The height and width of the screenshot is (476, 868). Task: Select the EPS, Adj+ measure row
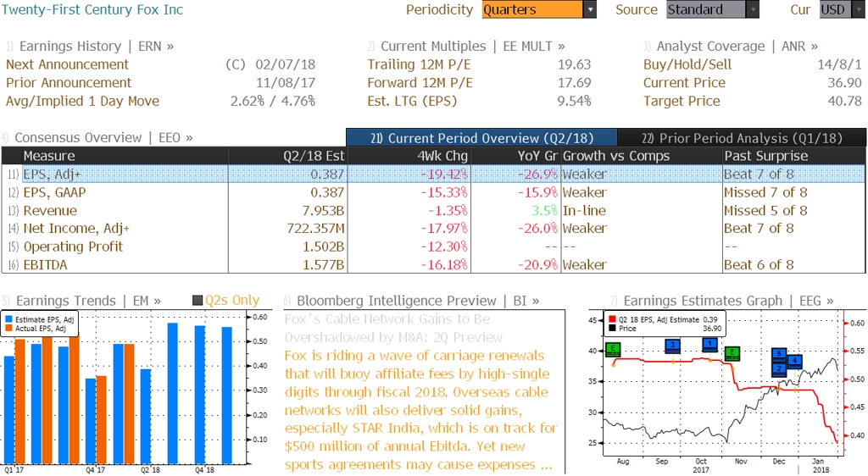(433, 174)
